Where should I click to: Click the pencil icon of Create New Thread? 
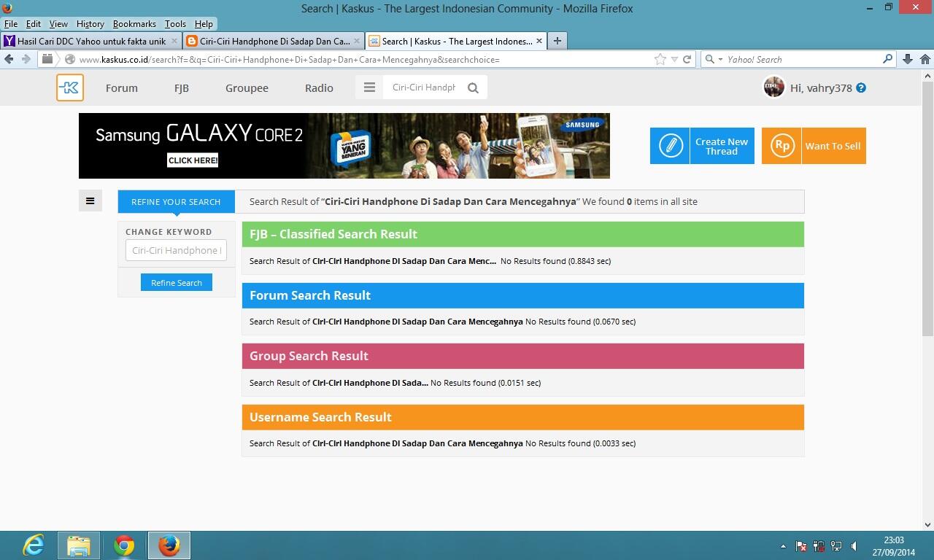pyautogui.click(x=670, y=146)
